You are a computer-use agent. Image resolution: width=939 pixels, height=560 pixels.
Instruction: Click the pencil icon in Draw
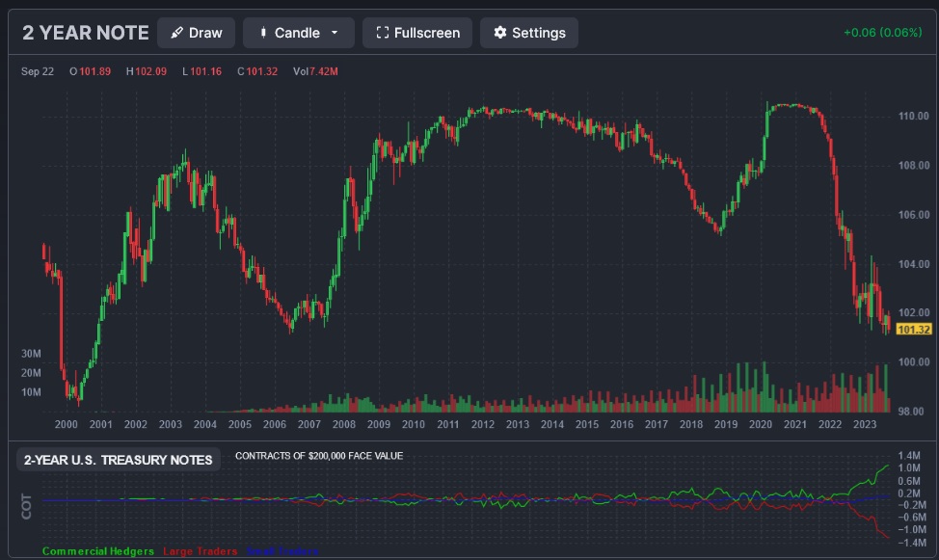click(x=176, y=33)
